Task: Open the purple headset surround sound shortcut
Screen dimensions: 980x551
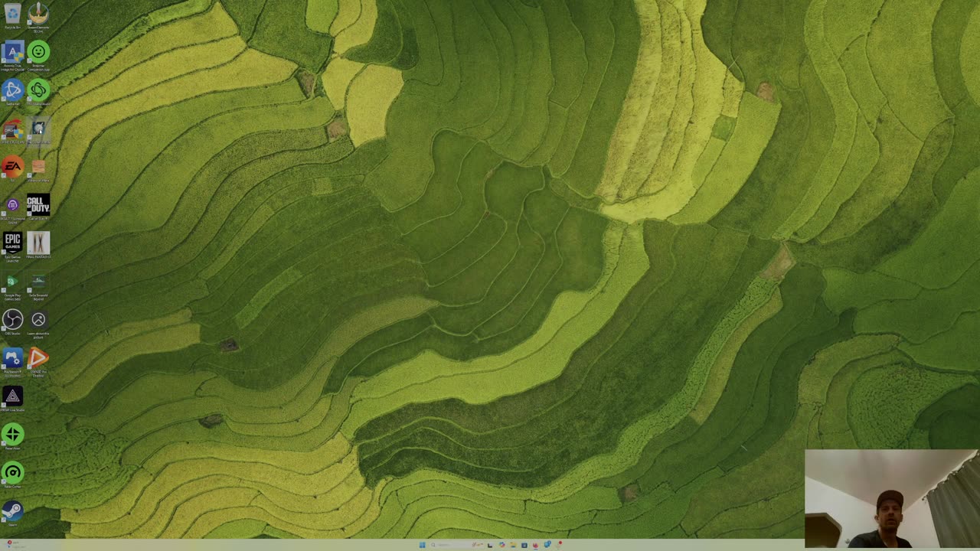Action: pos(12,208)
